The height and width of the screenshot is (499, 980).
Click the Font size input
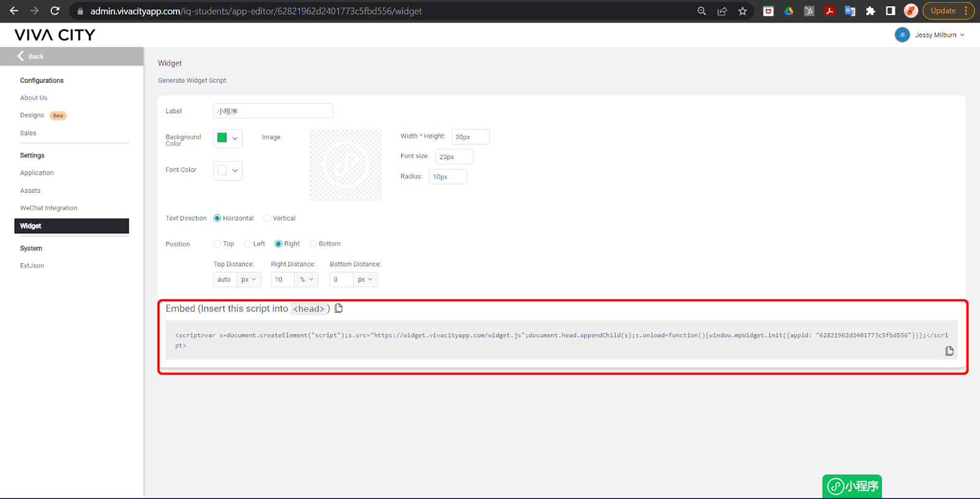pyautogui.click(x=454, y=157)
